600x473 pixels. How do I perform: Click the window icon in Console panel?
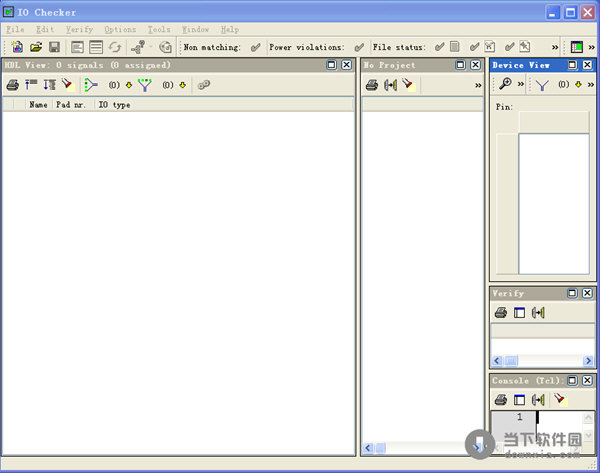[519, 400]
